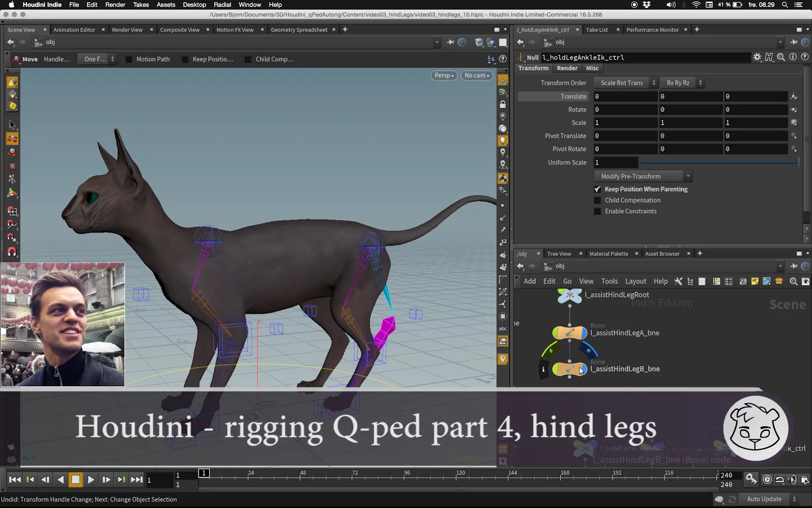
Task: Open Spotlight search in macOS menu bar
Action: [x=785, y=5]
